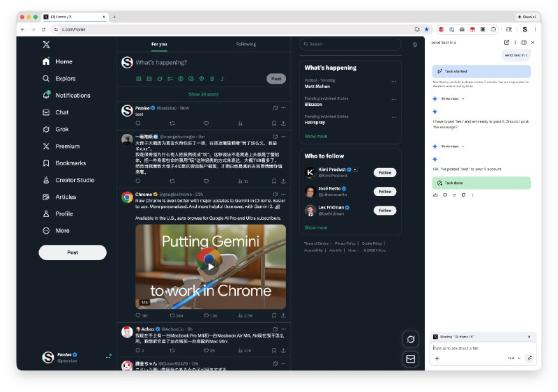Open Profile from the X sidebar
This screenshot has height=392, width=558.
[x=58, y=213]
